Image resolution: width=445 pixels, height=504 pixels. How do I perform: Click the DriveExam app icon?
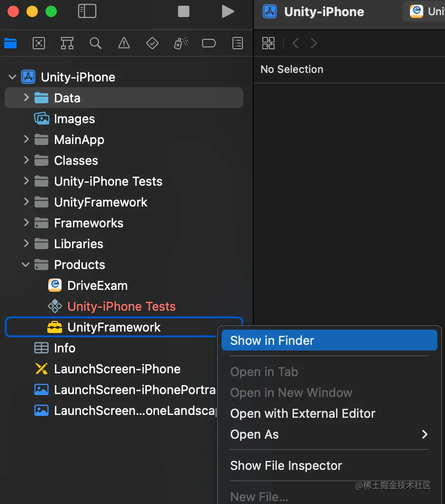click(x=55, y=286)
